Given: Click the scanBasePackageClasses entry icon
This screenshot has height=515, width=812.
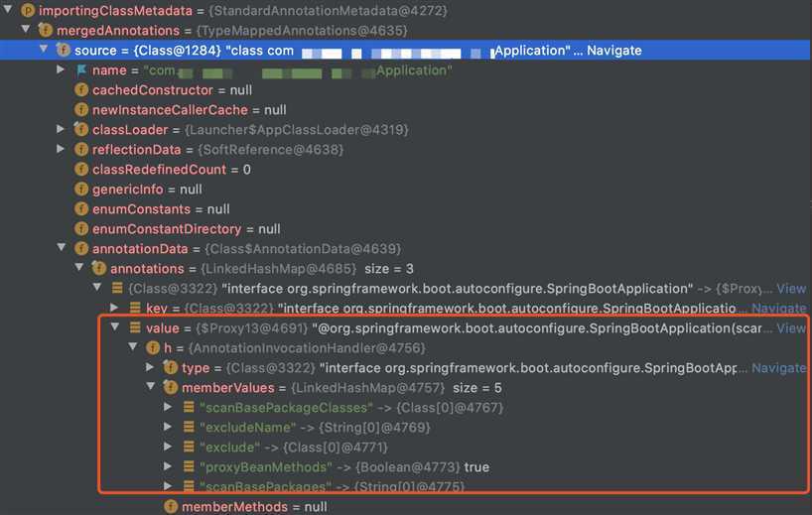Looking at the screenshot, I should 189,407.
